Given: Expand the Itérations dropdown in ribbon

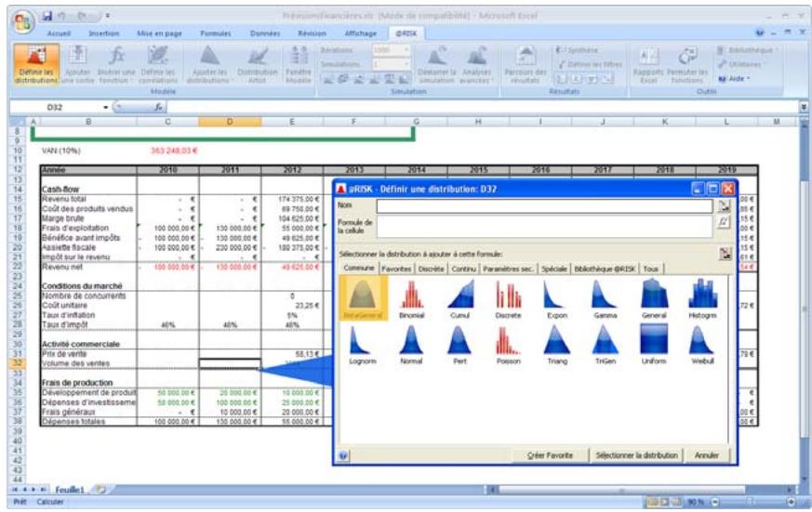Looking at the screenshot, I should point(407,47).
